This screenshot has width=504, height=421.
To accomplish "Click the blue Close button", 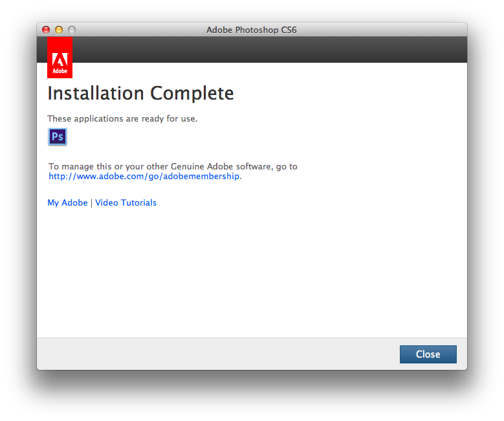I will coord(428,354).
